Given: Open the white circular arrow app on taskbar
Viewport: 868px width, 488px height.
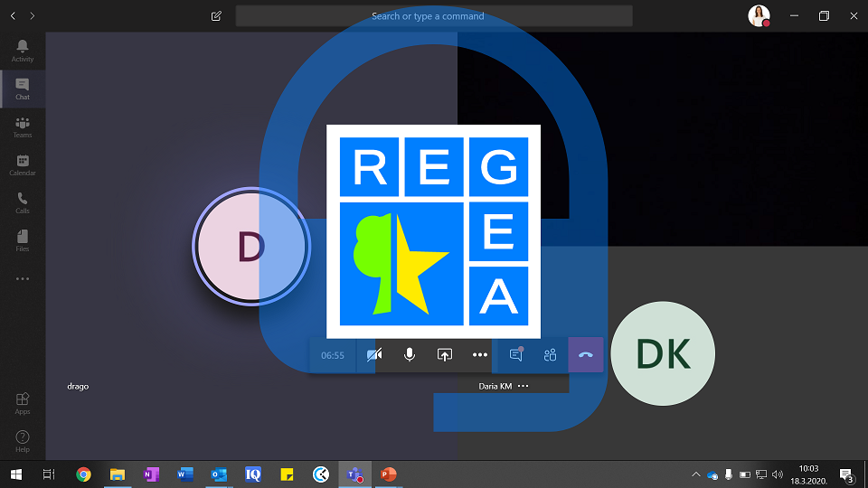Looking at the screenshot, I should click(320, 474).
